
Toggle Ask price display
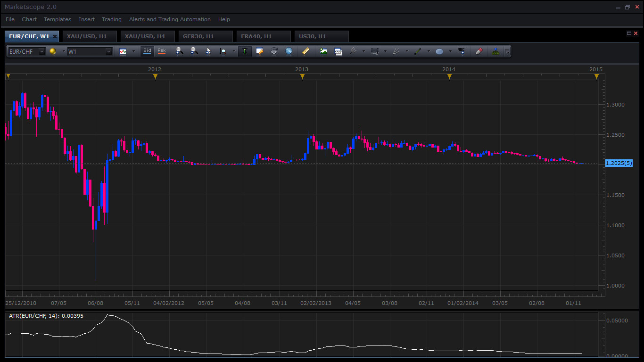(162, 51)
